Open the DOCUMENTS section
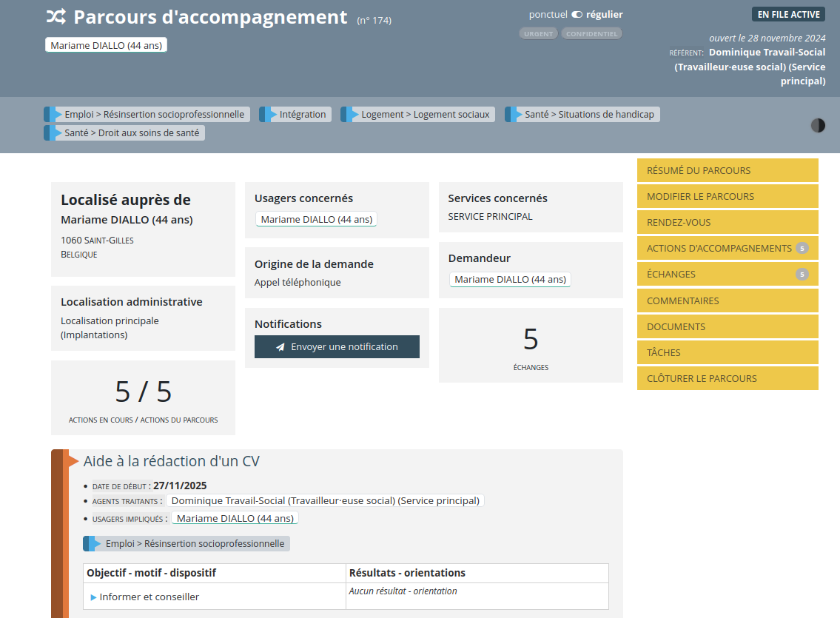The width and height of the screenshot is (840, 618). [x=728, y=326]
